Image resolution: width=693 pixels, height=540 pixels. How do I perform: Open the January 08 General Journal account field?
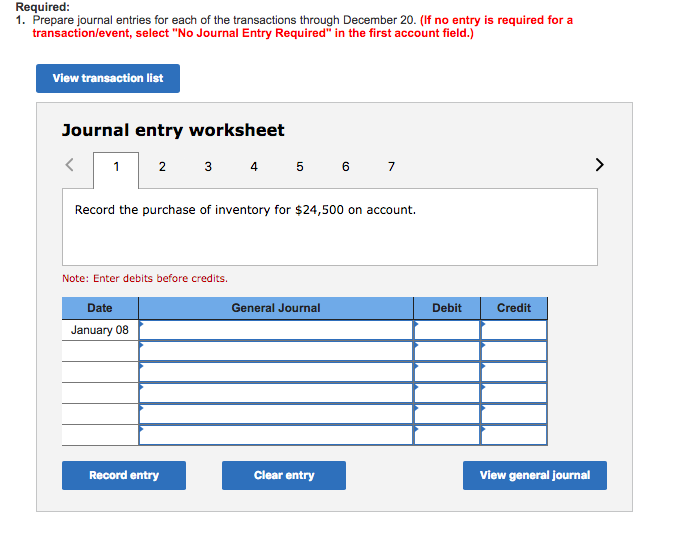[276, 330]
